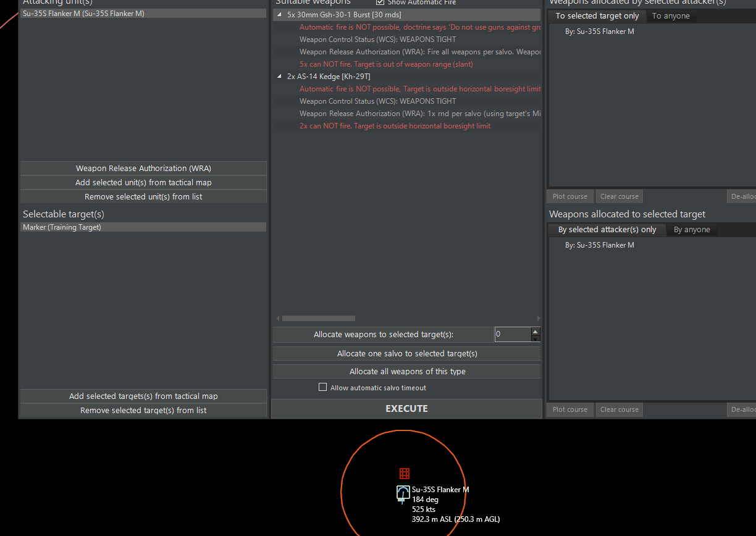Click Remove selected target(s) from list
The height and width of the screenshot is (536, 756).
click(x=143, y=410)
